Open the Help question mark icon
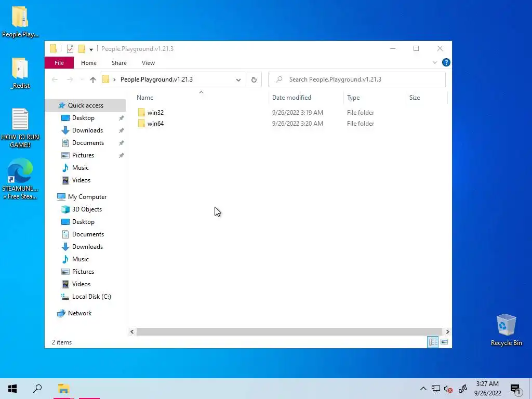Image resolution: width=532 pixels, height=399 pixels. pyautogui.click(x=446, y=62)
